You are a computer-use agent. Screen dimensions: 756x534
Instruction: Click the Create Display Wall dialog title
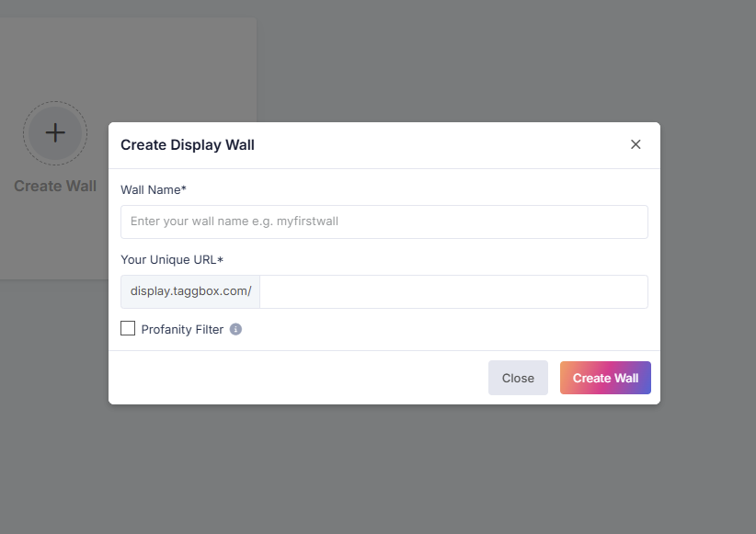[x=188, y=144]
